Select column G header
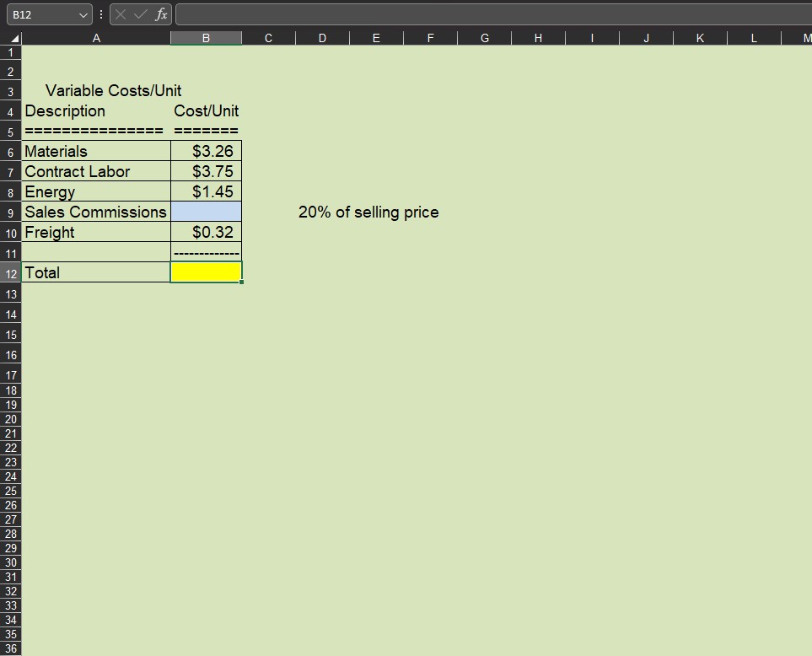 484,38
